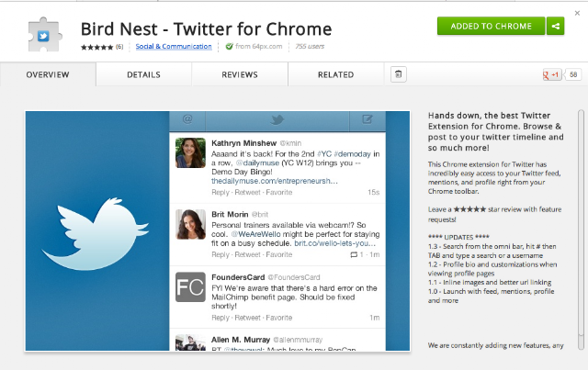588x370 pixels.
Task: Click the verified green checkmark icon
Action: 229,46
